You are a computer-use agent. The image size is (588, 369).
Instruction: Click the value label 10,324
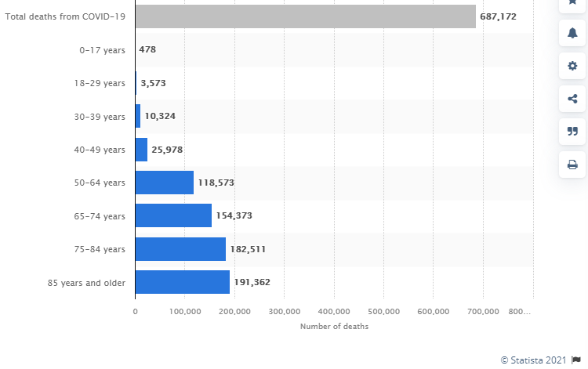tap(160, 116)
